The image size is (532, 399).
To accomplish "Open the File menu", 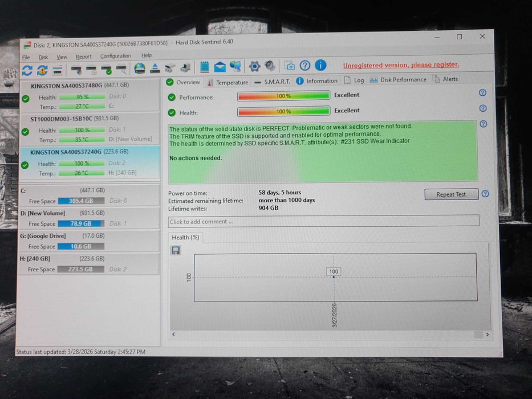I will [x=26, y=58].
